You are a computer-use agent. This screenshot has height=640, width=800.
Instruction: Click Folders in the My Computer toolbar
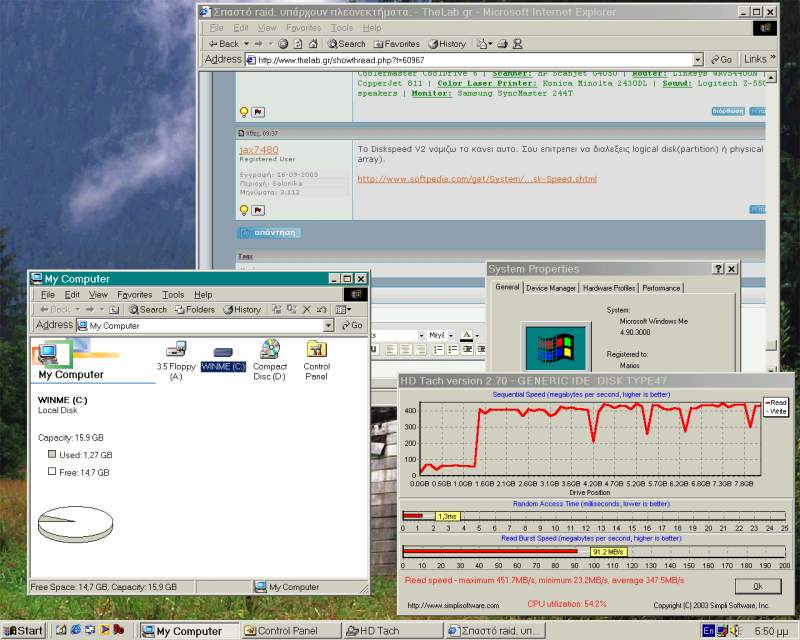(x=194, y=309)
